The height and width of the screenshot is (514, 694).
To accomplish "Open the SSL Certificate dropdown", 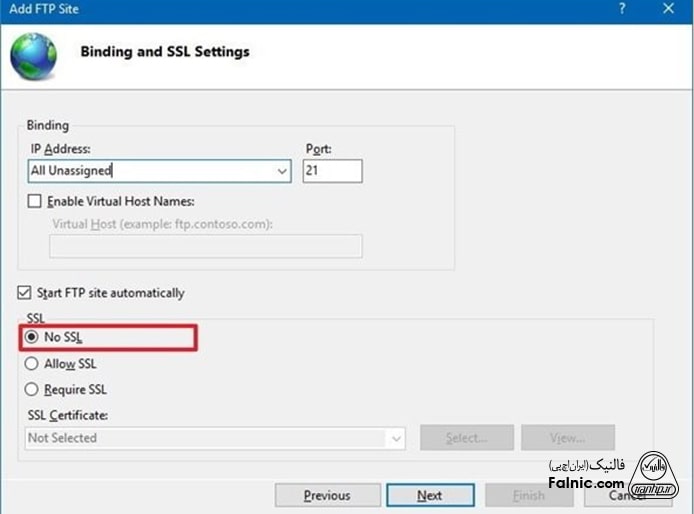I will 397,438.
